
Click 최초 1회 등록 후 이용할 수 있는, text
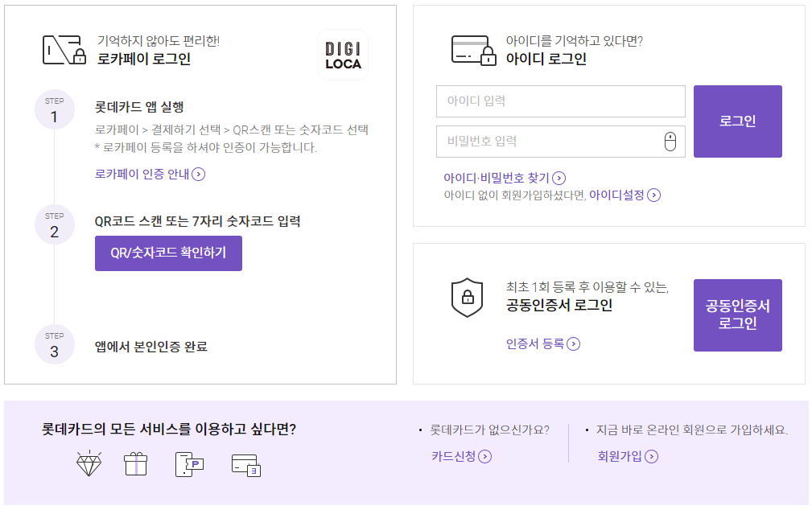(587, 287)
